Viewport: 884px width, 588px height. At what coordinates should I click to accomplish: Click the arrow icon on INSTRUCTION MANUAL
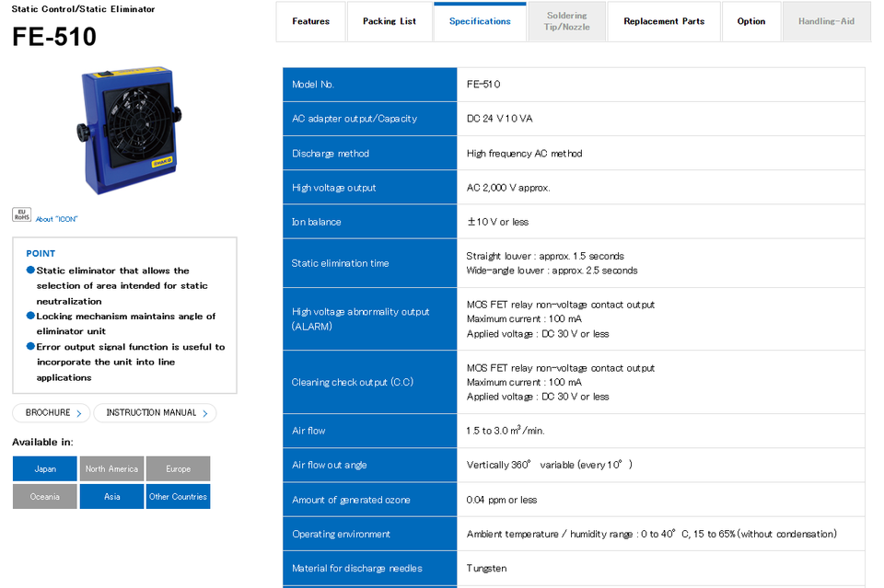205,413
